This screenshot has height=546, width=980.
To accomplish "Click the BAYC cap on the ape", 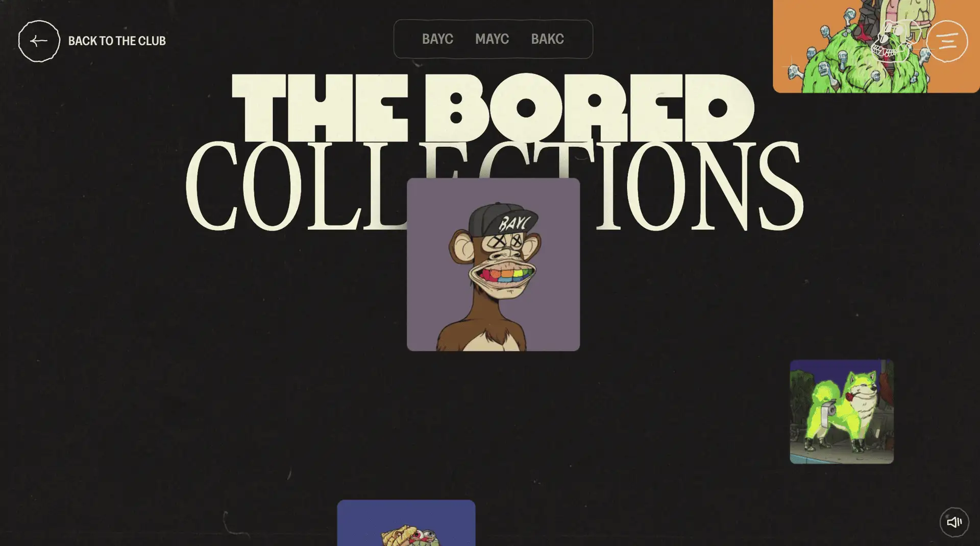I will 504,220.
